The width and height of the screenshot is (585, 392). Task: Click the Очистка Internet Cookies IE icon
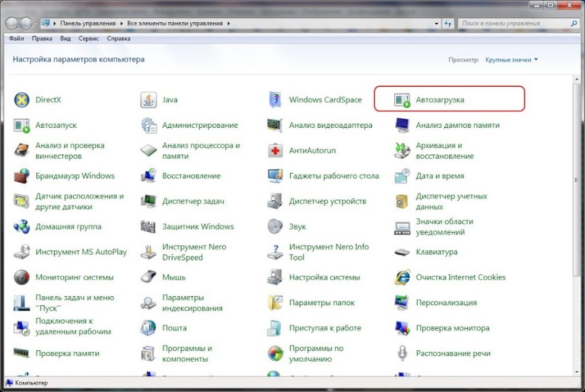click(402, 277)
